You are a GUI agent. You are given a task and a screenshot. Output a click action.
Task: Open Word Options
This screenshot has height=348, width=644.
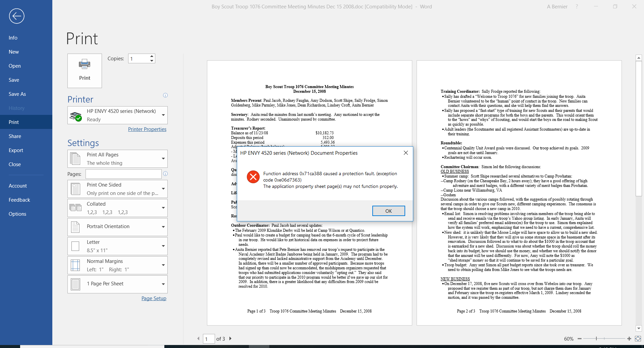(26, 214)
